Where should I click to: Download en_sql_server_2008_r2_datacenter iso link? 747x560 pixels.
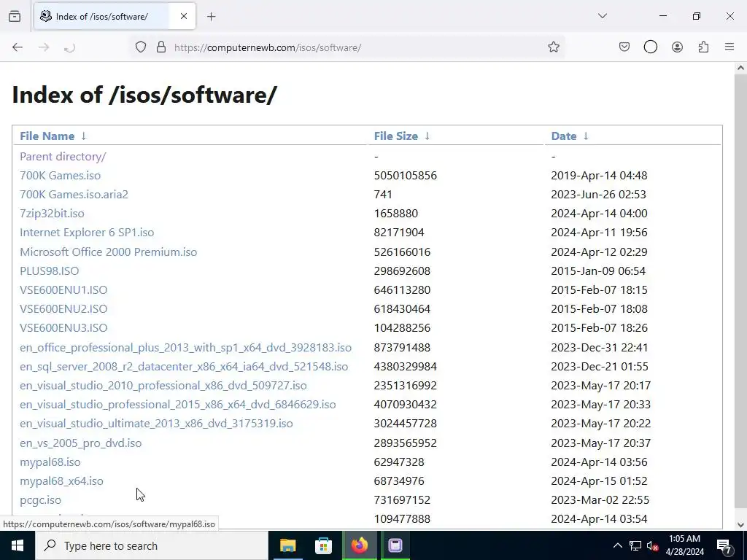pyautogui.click(x=184, y=367)
